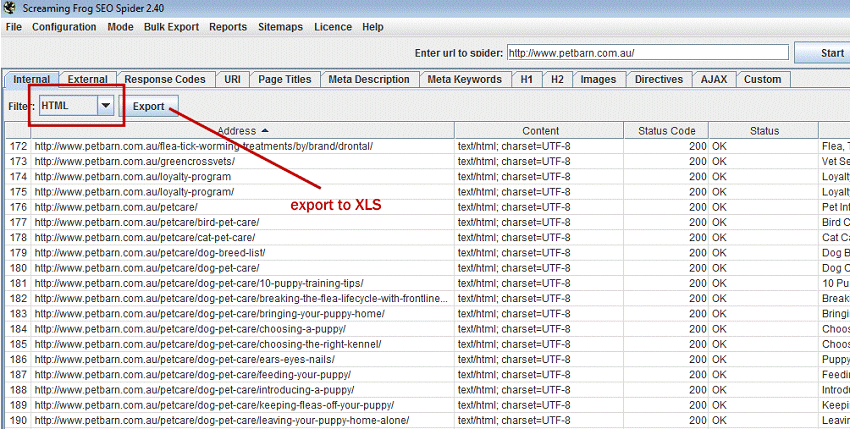Select the keeping-fleas-off-your-puppy URL row

tap(214, 405)
